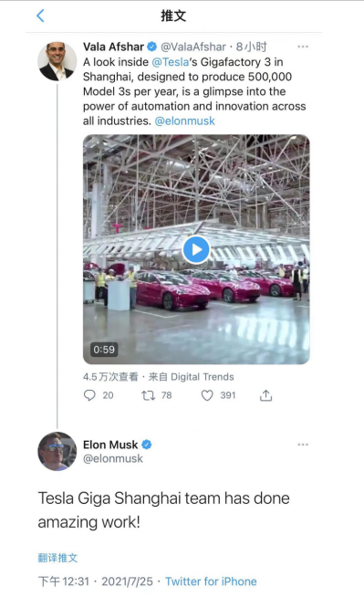This screenshot has width=364, height=597.
Task: Open reply icon with 20 comments
Action: click(89, 395)
